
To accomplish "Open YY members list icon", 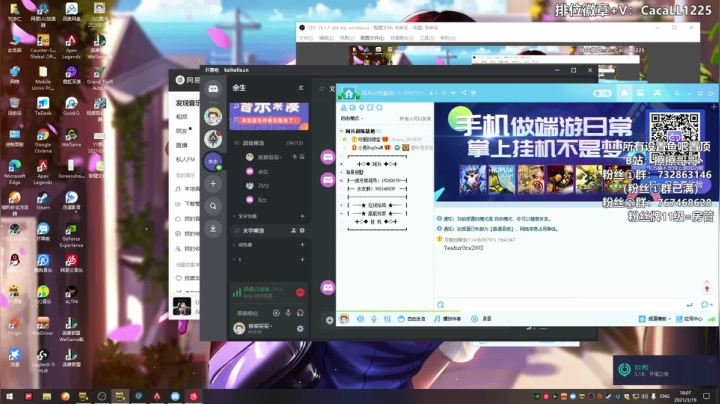I will [x=343, y=108].
